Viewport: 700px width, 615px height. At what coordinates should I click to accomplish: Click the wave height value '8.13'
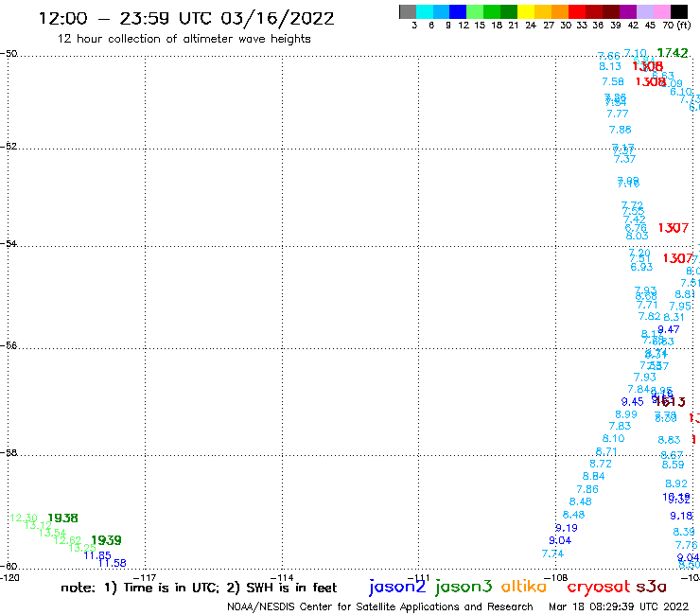coord(610,66)
